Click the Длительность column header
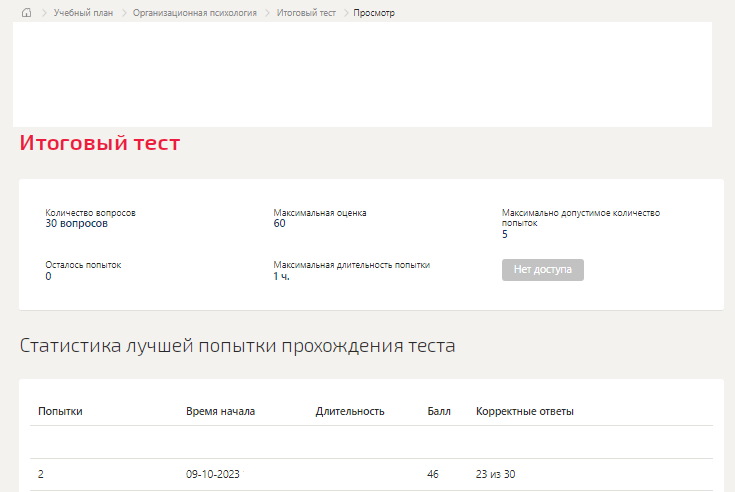This screenshot has height=492, width=735. click(350, 411)
